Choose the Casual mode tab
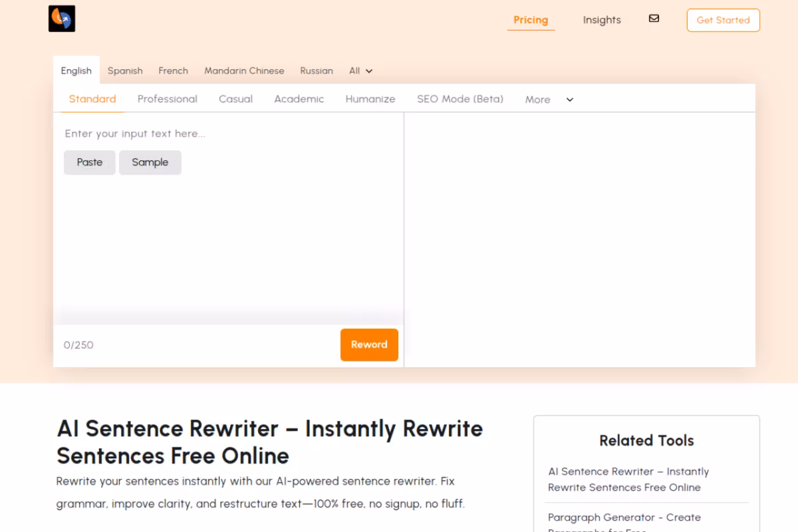 tap(235, 99)
